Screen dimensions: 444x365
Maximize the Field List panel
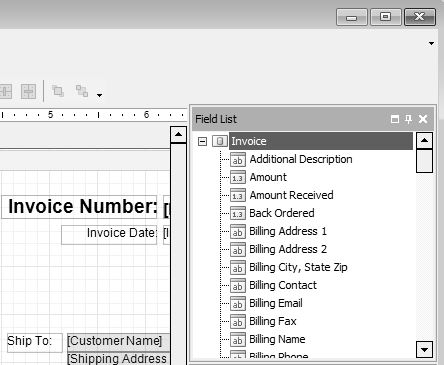point(395,119)
